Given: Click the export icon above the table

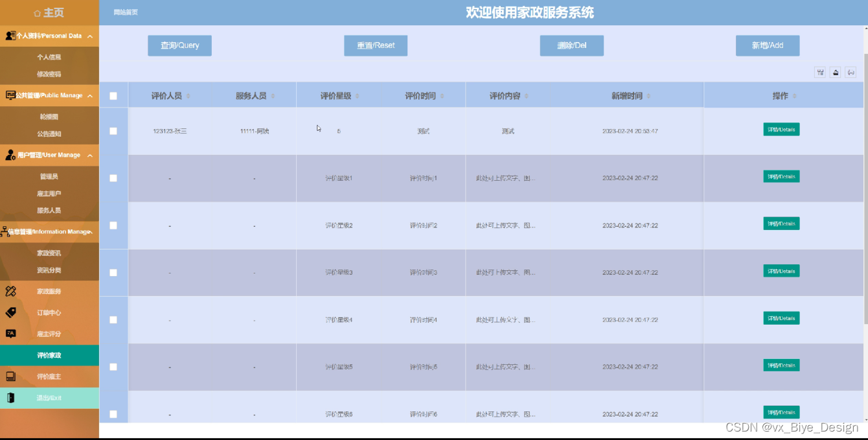Looking at the screenshot, I should pos(836,73).
